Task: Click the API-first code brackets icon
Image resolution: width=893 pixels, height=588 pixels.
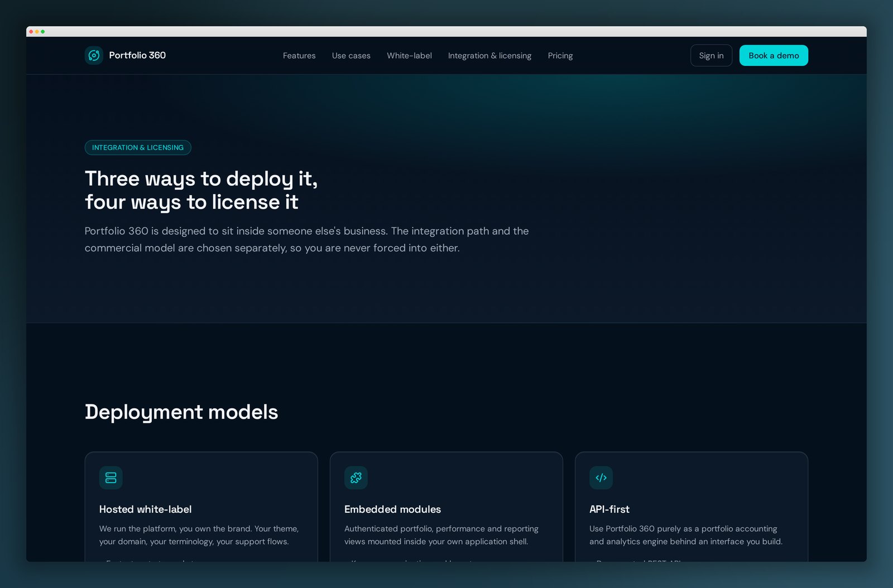Action: coord(601,478)
